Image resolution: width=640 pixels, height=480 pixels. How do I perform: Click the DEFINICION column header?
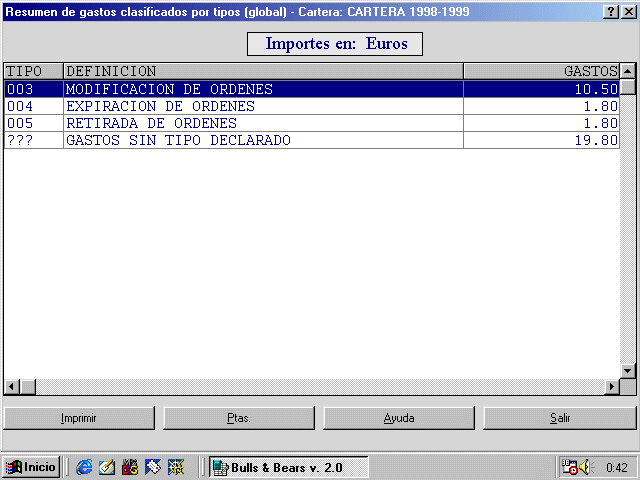coord(263,71)
